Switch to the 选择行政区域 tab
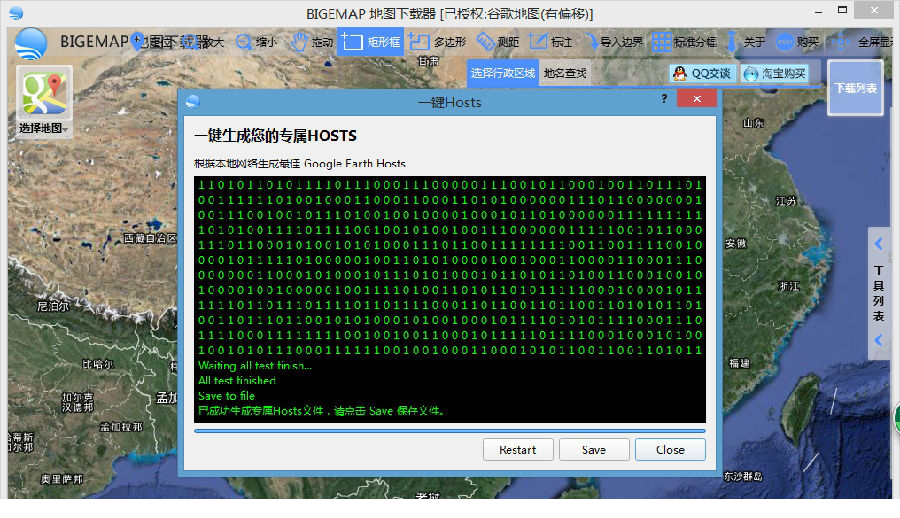Screen dimensions: 900x518 503,73
